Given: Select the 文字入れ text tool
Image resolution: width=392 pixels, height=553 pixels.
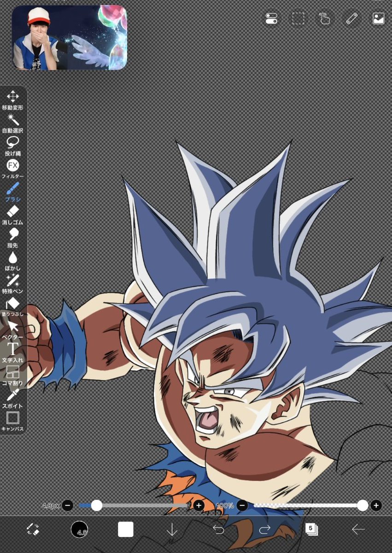Looking at the screenshot, I should click(x=12, y=353).
